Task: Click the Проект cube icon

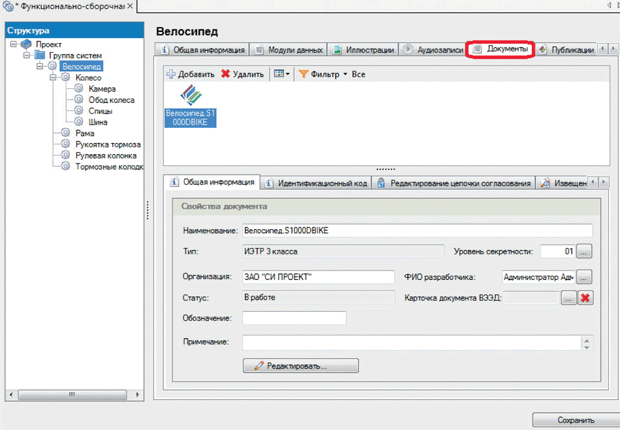Action: click(26, 44)
